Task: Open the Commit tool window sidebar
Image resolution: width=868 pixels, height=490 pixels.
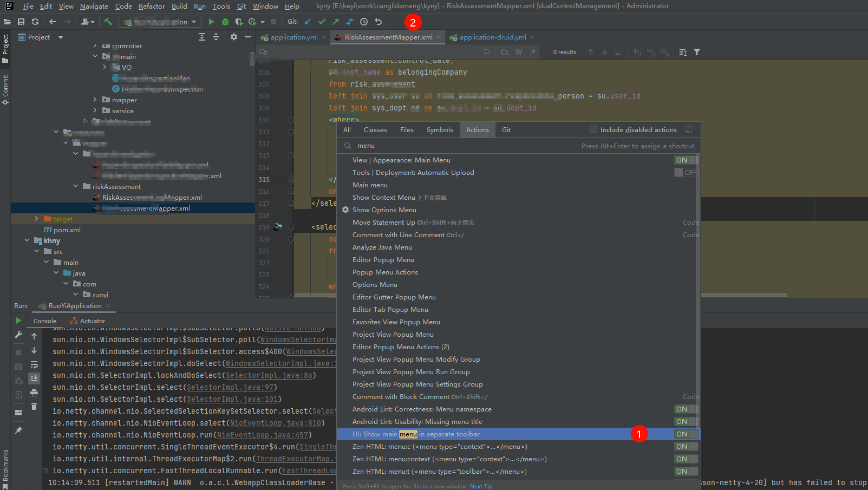Action: pos(5,89)
